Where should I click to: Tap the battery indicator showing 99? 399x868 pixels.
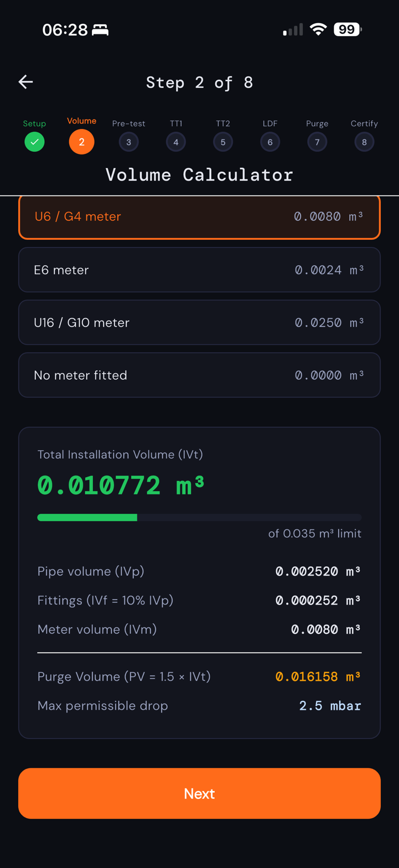coord(347,29)
